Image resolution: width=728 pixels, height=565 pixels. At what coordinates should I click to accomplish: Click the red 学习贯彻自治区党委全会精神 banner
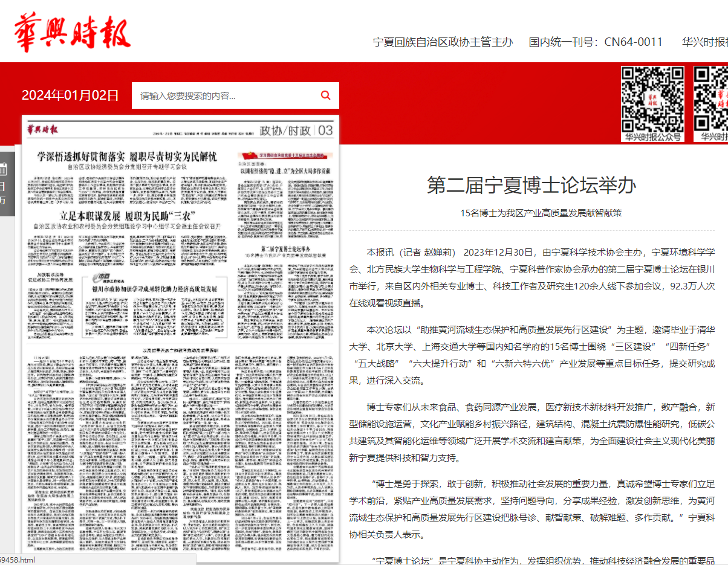286,155
